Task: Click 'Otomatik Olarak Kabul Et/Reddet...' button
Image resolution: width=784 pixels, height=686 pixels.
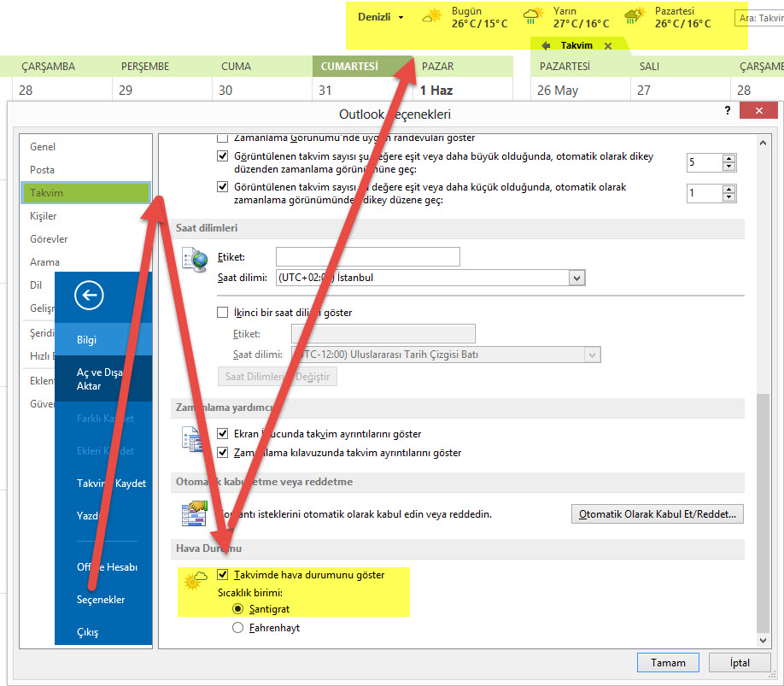Action: 657,514
